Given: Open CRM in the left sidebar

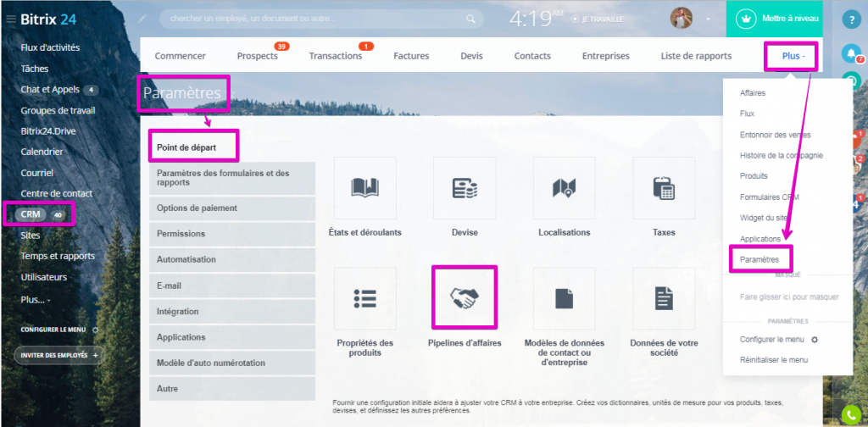Looking at the screenshot, I should (31, 214).
